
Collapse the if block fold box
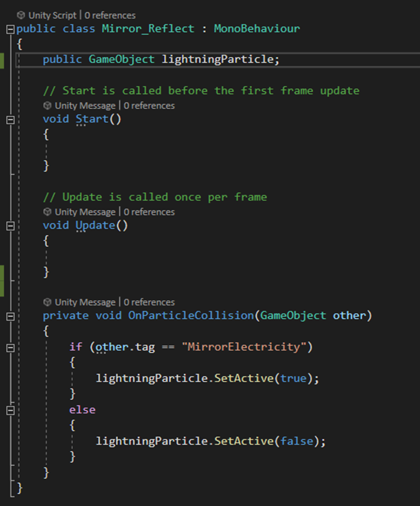[x=10, y=348]
